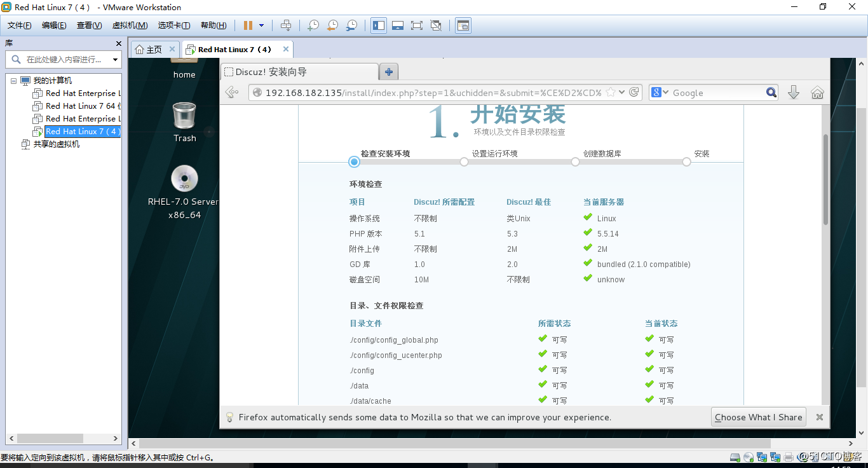Open the 虚拟机 menu
The image size is (868, 468).
click(130, 25)
